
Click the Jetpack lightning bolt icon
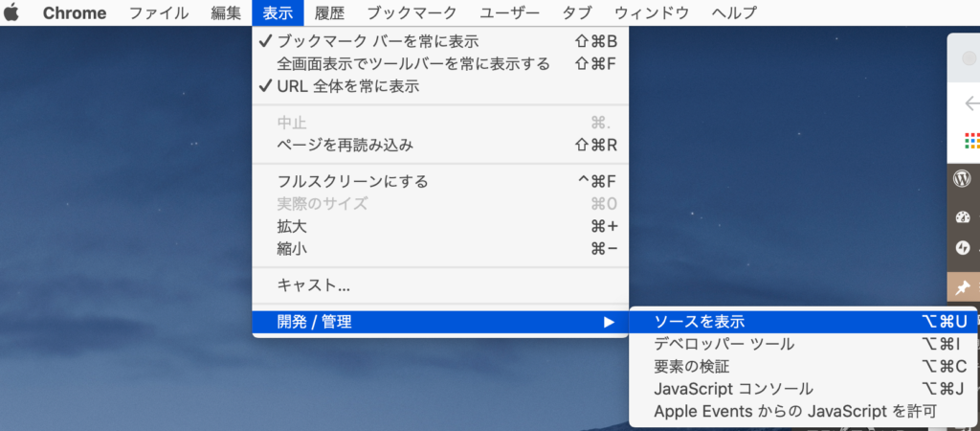coord(963,247)
